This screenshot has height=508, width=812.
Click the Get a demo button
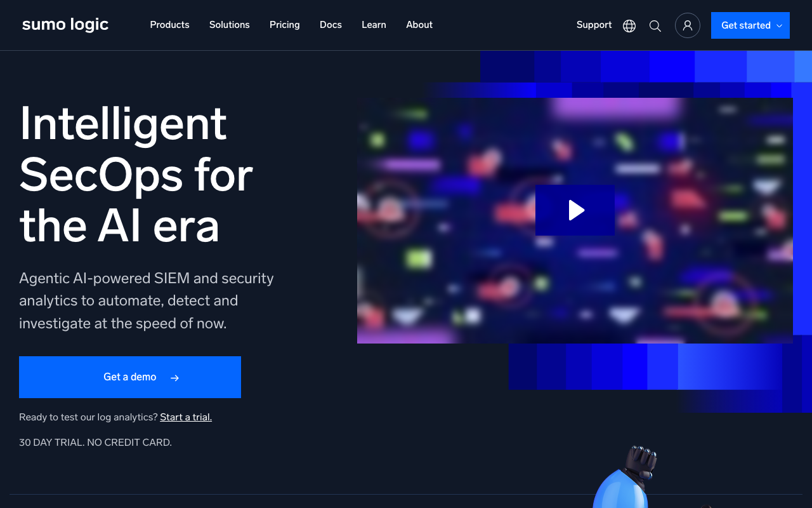(130, 377)
